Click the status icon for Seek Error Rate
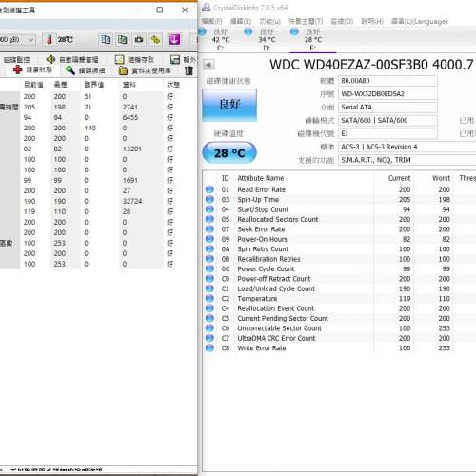The height and width of the screenshot is (476, 476). 209,228
